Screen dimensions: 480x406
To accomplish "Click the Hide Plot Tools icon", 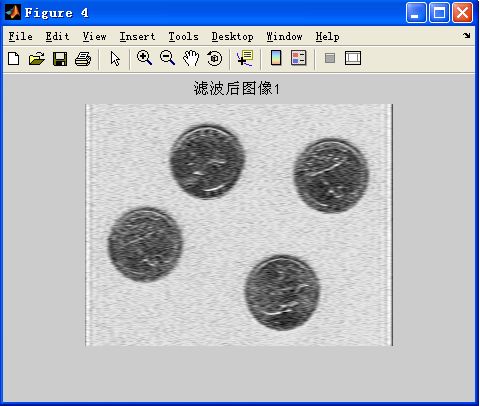I will click(330, 58).
